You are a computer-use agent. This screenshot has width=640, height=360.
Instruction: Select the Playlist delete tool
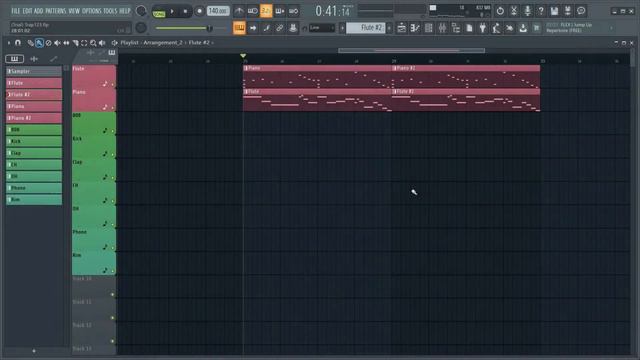pos(48,42)
